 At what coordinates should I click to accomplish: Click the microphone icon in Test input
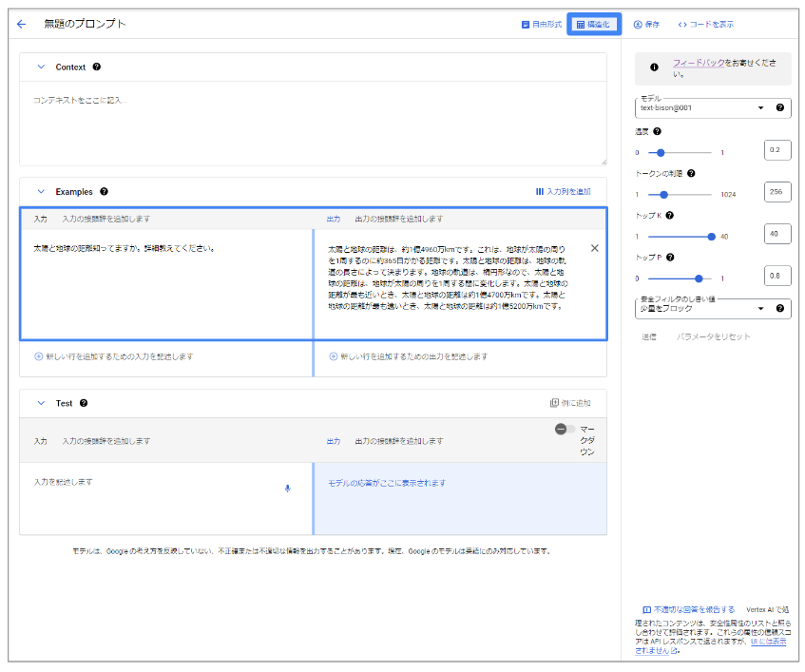point(287,489)
